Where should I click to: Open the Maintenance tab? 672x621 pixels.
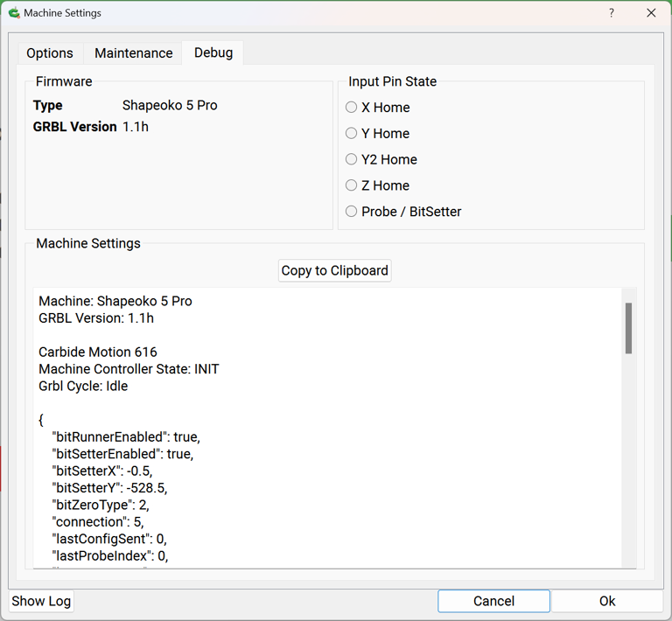coord(134,53)
